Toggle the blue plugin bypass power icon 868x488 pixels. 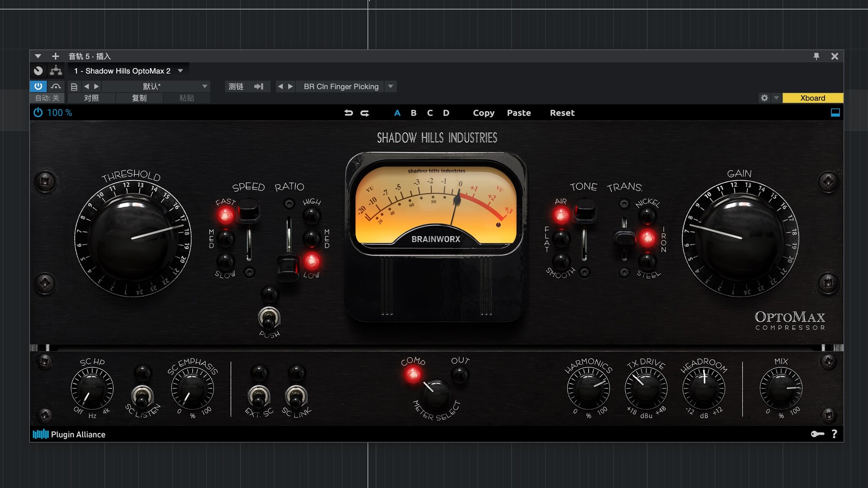coord(38,113)
